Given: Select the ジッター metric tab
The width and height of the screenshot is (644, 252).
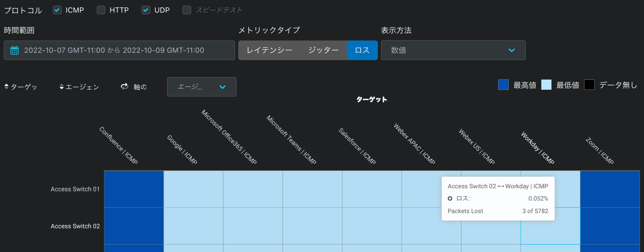Looking at the screenshot, I should tap(323, 50).
